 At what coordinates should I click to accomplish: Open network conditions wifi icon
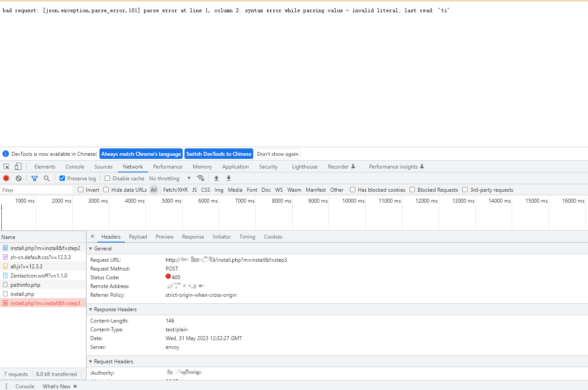click(201, 178)
